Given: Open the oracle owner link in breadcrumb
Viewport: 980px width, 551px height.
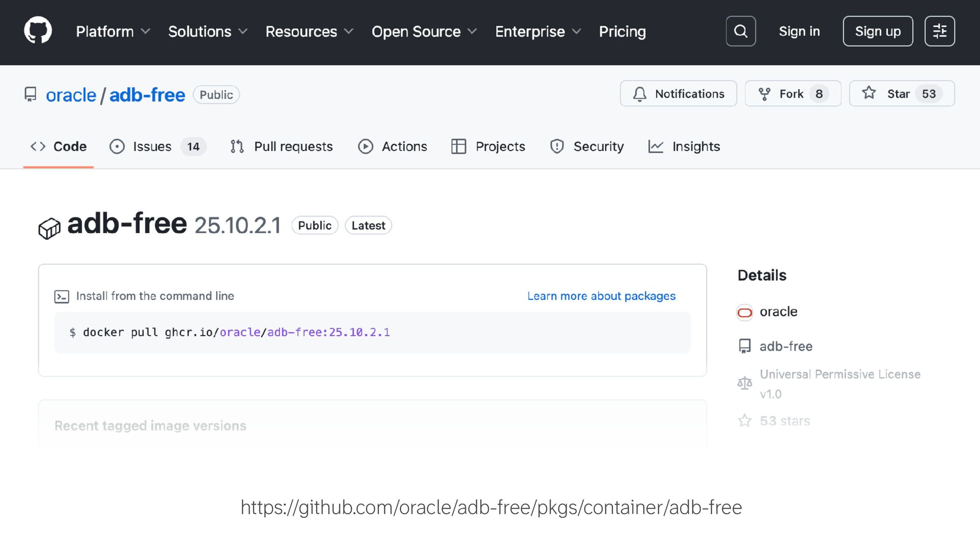Looking at the screenshot, I should point(71,95).
